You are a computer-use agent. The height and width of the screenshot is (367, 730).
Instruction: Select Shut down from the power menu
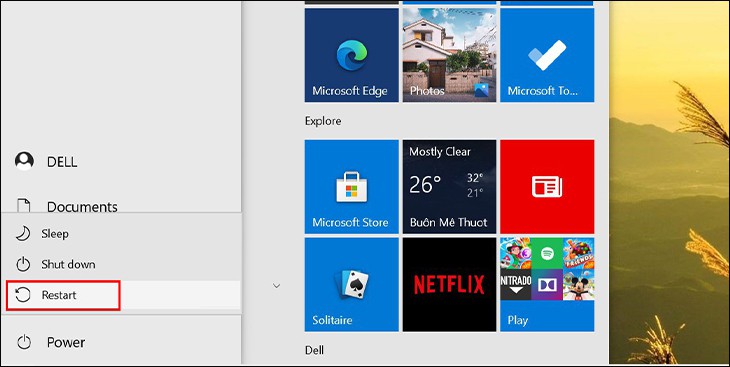click(x=121, y=265)
